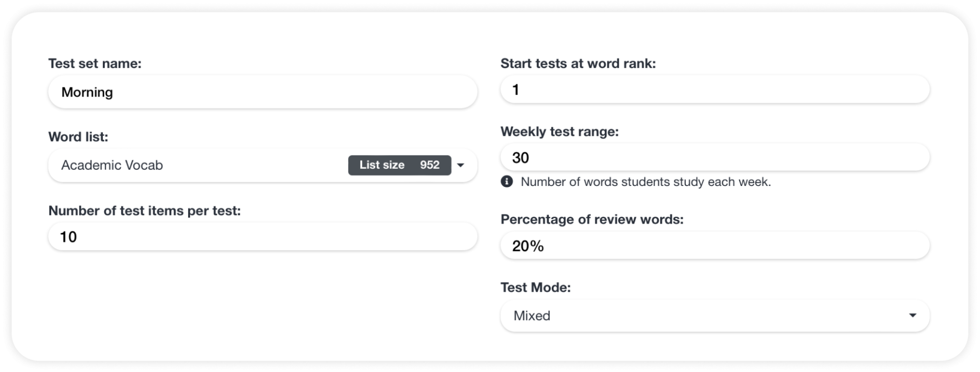Click the Weekly test range label
Screen dimensions: 980x372
560,131
